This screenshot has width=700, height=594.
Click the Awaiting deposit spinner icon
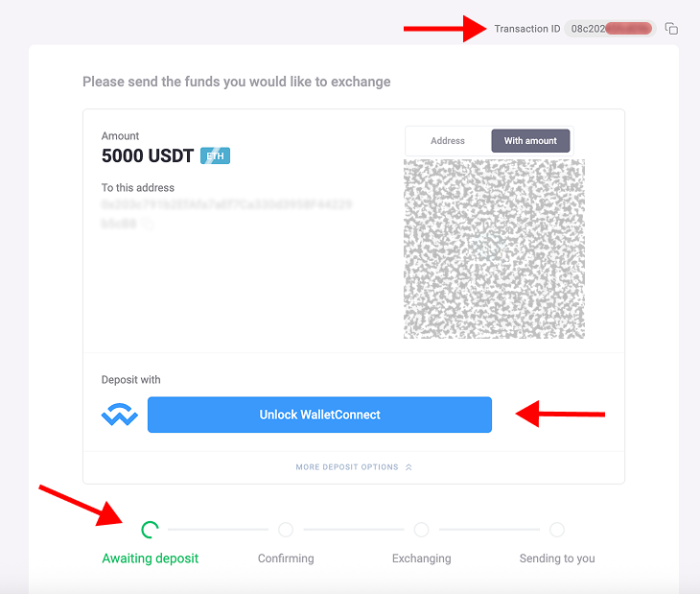[150, 530]
